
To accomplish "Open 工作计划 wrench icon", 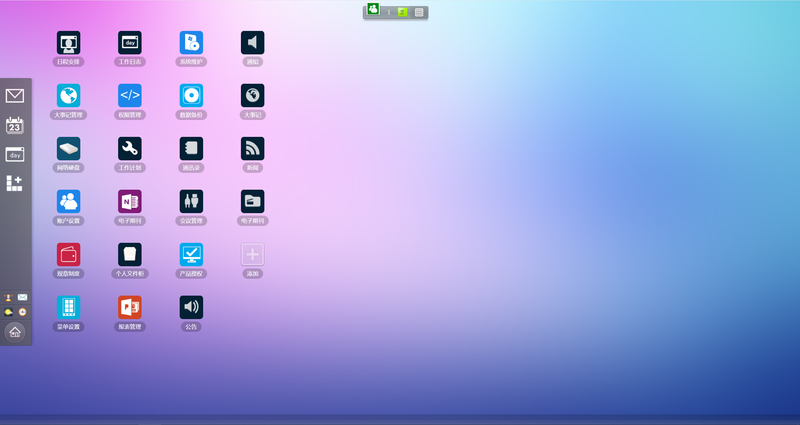I will (x=130, y=148).
